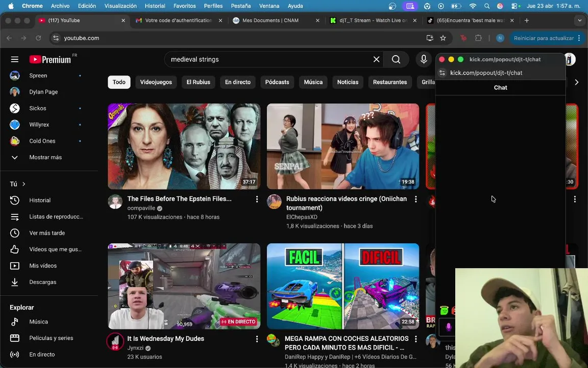Select the El Rubius filter chip
588x368 pixels.
tap(199, 82)
